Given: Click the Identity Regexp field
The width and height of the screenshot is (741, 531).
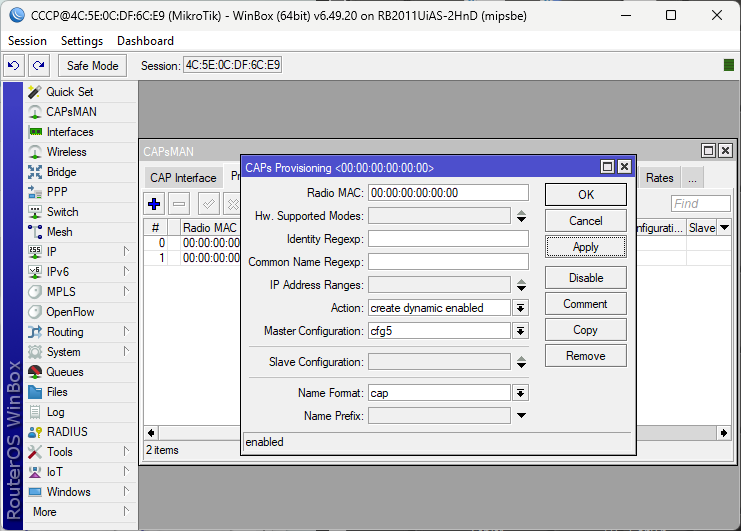Looking at the screenshot, I should [448, 239].
